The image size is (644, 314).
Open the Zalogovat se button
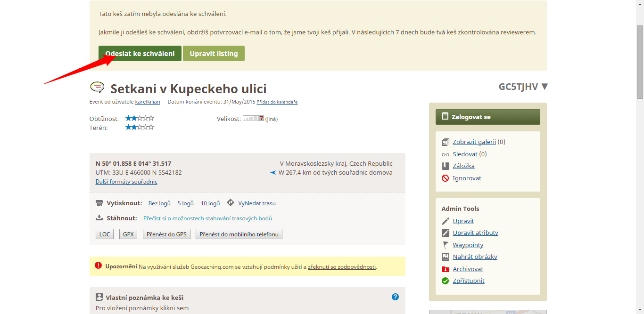tap(488, 117)
